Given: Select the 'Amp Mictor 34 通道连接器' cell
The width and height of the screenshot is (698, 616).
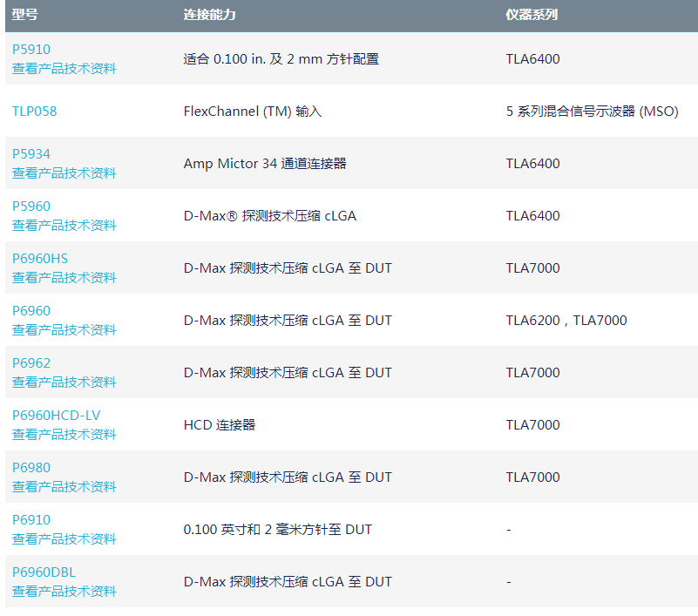Looking at the screenshot, I should [265, 164].
